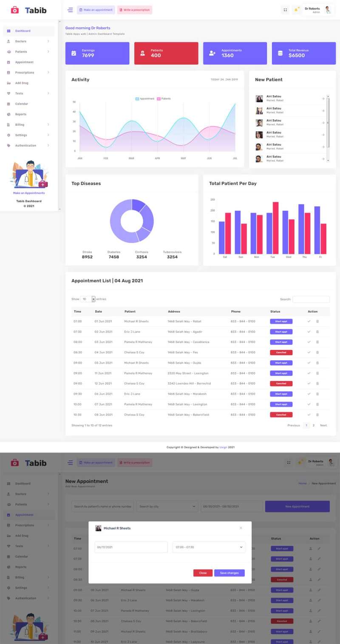
Task: Click the add-user icon on the Appointments 1360 card
Action: [x=212, y=53]
